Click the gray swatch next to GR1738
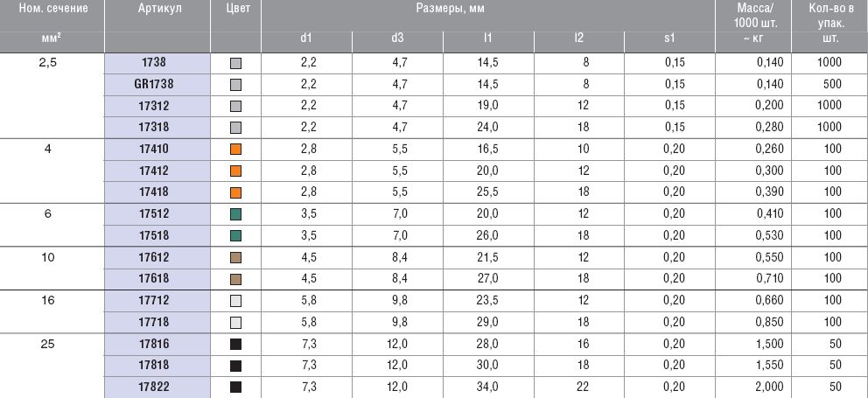This screenshot has width=868, height=398. 234,85
